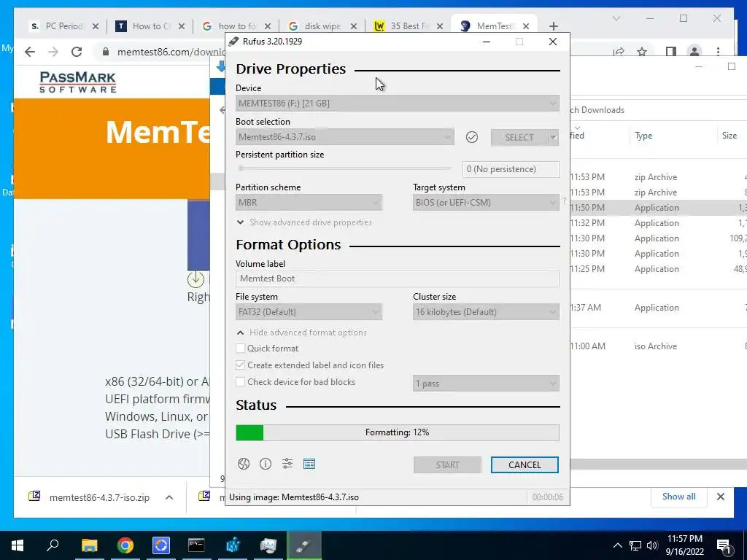Viewport: 747px width, 560px height.
Task: Open Device dropdown MEMTEST86 (F:)
Action: [398, 104]
